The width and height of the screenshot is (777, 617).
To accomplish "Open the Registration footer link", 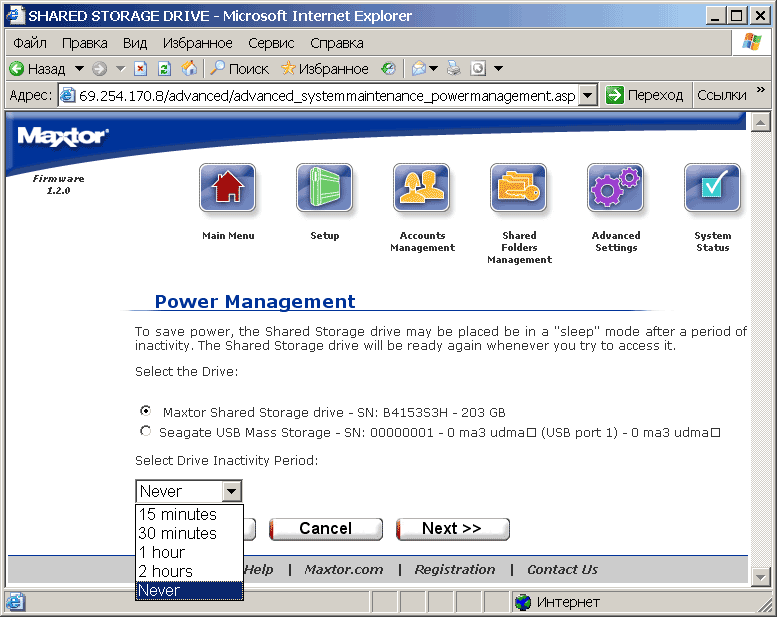I will pos(455,569).
